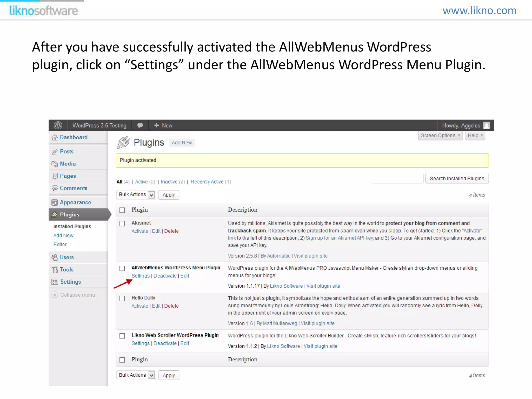
Task: Select Add New in Plugins submenu
Action: pyautogui.click(x=63, y=235)
